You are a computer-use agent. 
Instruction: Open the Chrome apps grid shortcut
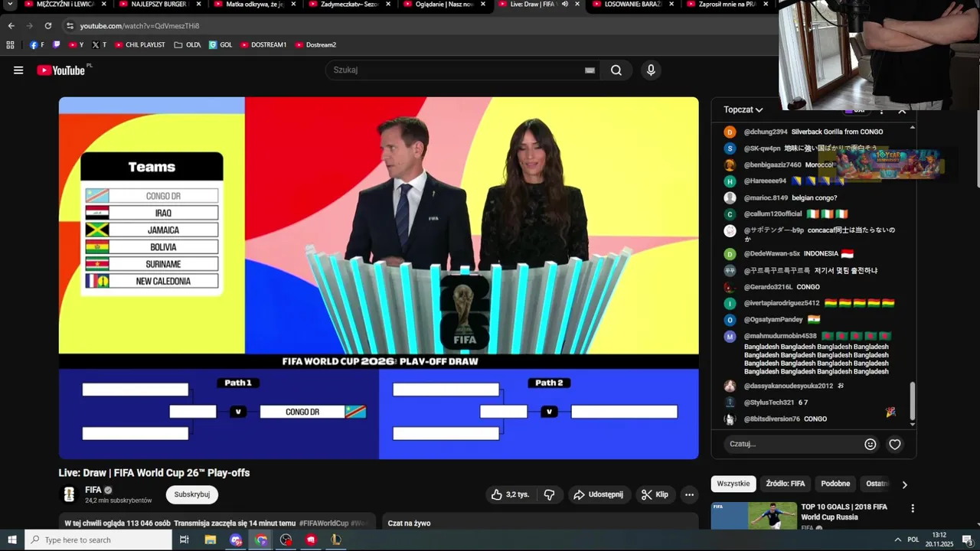(10, 44)
